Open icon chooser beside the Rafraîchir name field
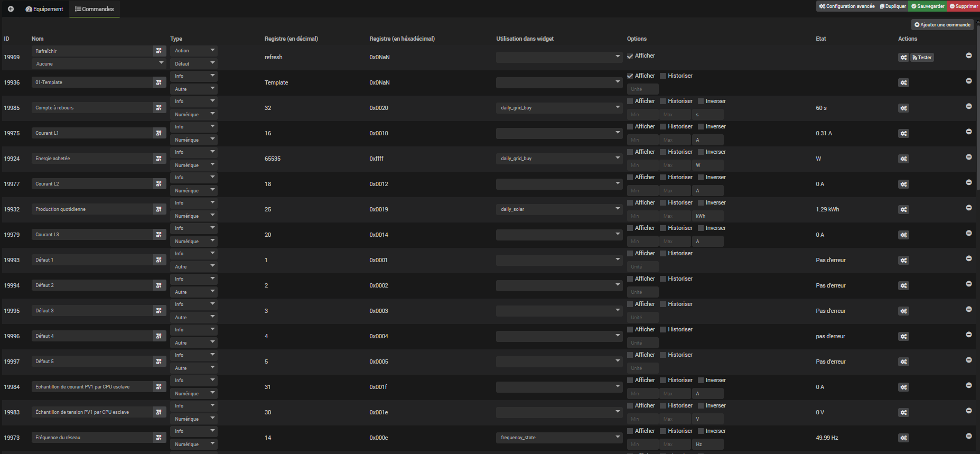Viewport: 980px width, 454px height. coord(158,51)
